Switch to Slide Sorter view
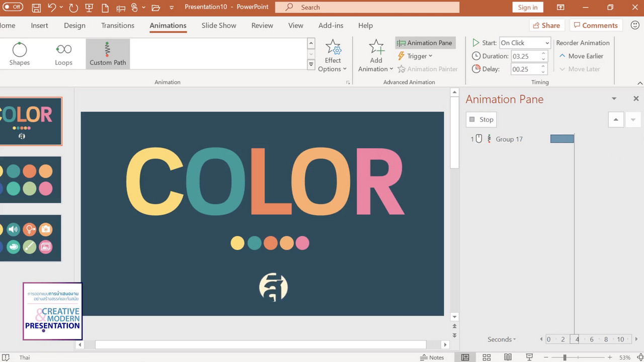Image resolution: width=644 pixels, height=362 pixels. point(487,357)
